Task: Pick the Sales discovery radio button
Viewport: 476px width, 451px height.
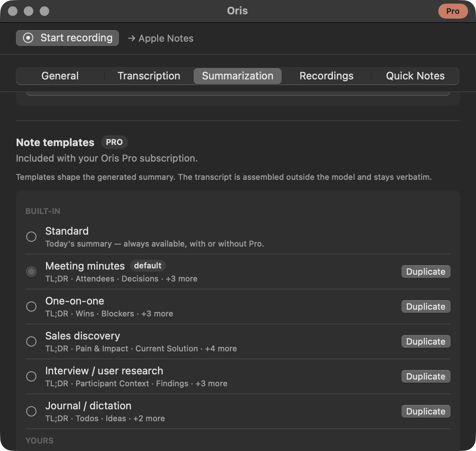Action: pos(31,341)
